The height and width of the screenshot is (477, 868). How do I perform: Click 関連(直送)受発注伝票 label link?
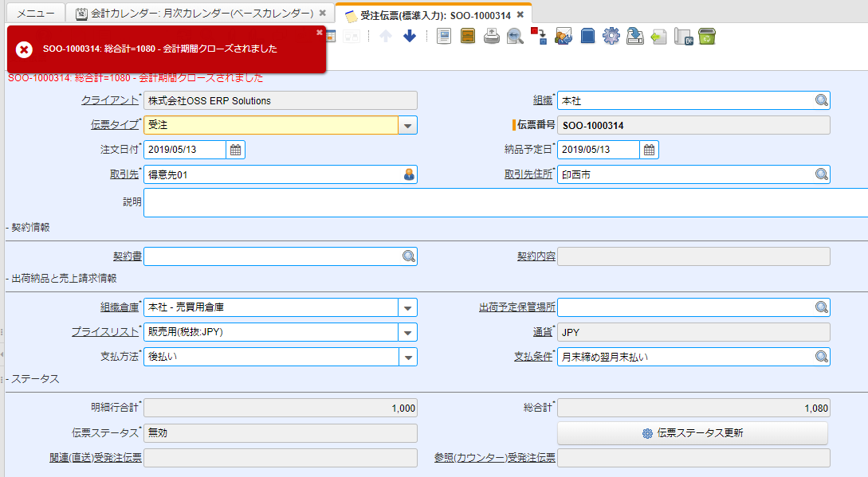pyautogui.click(x=95, y=458)
